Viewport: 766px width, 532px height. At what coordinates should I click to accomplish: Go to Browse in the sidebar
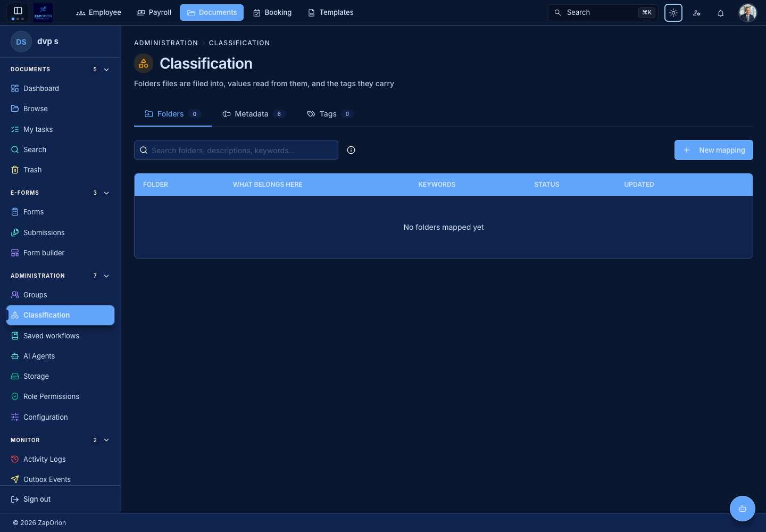click(x=60, y=109)
